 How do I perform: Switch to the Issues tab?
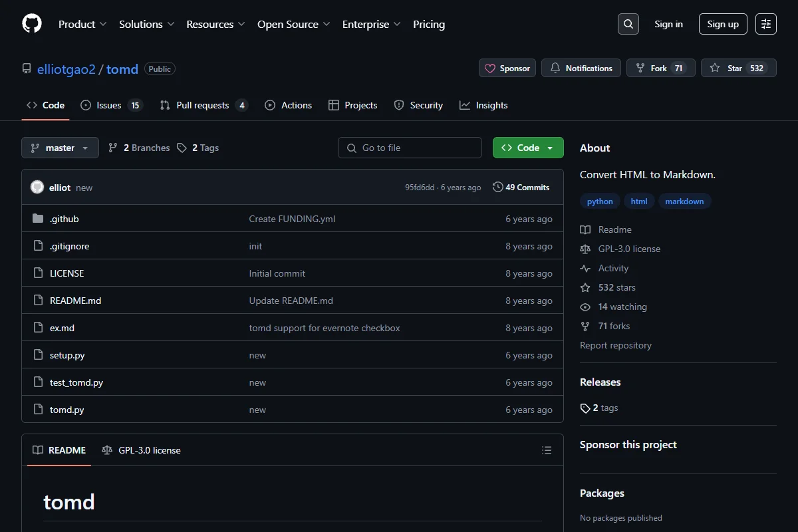pos(112,105)
